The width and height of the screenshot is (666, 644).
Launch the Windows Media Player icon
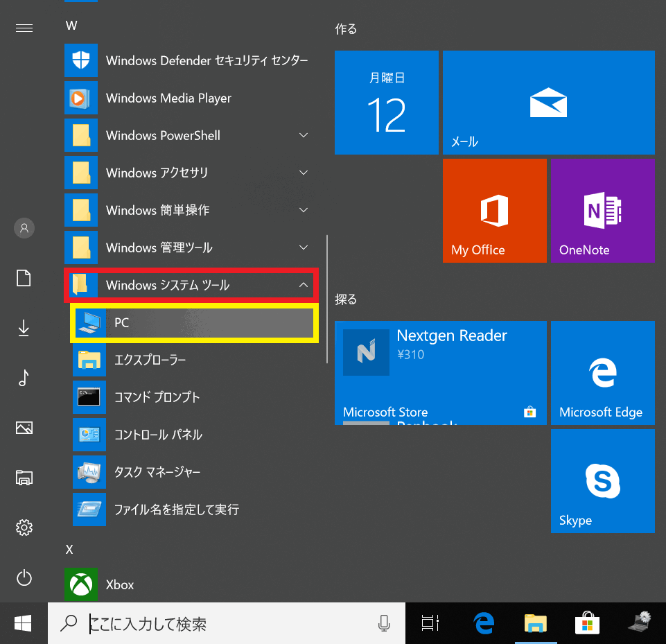[81, 98]
